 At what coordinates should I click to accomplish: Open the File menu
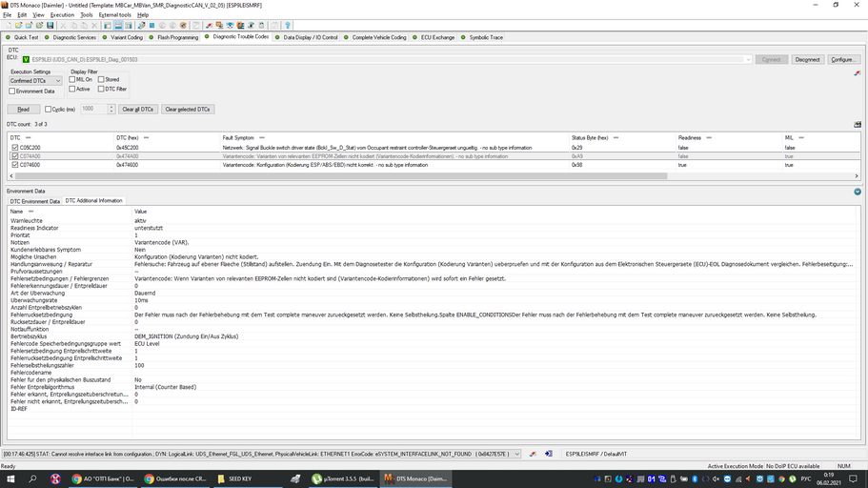(8, 15)
